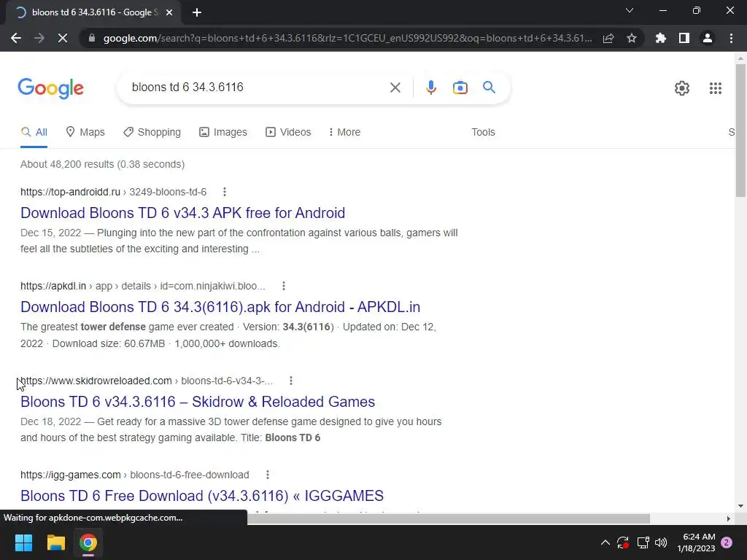Open File Explorer from the taskbar
This screenshot has width=747, height=560.
(x=55, y=542)
